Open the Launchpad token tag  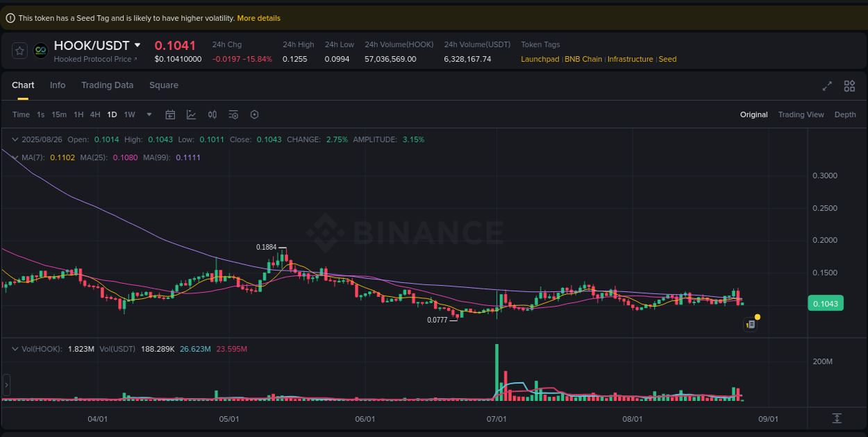click(540, 59)
